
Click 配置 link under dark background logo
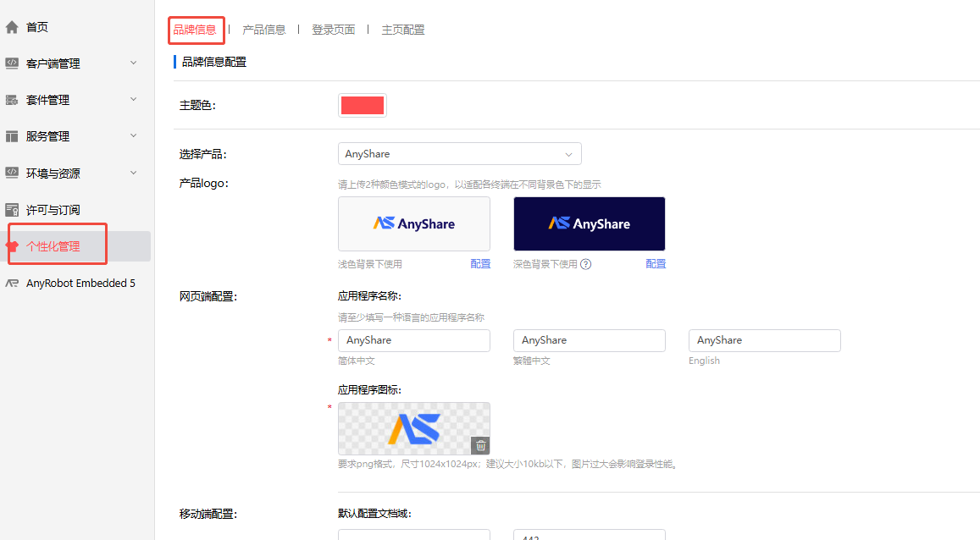(x=656, y=264)
